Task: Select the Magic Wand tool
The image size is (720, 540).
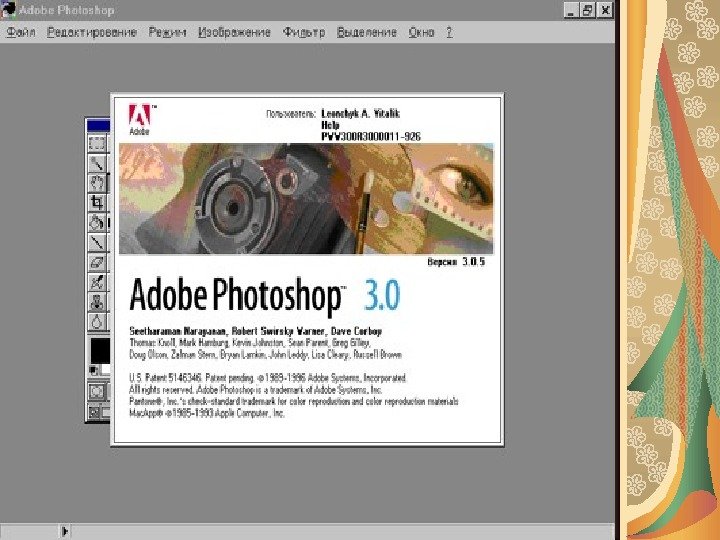Action: [x=97, y=163]
